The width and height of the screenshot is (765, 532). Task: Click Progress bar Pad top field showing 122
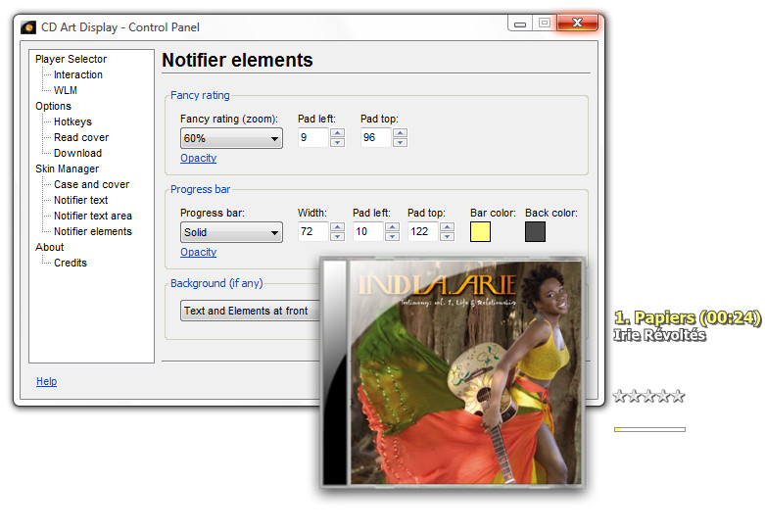423,232
